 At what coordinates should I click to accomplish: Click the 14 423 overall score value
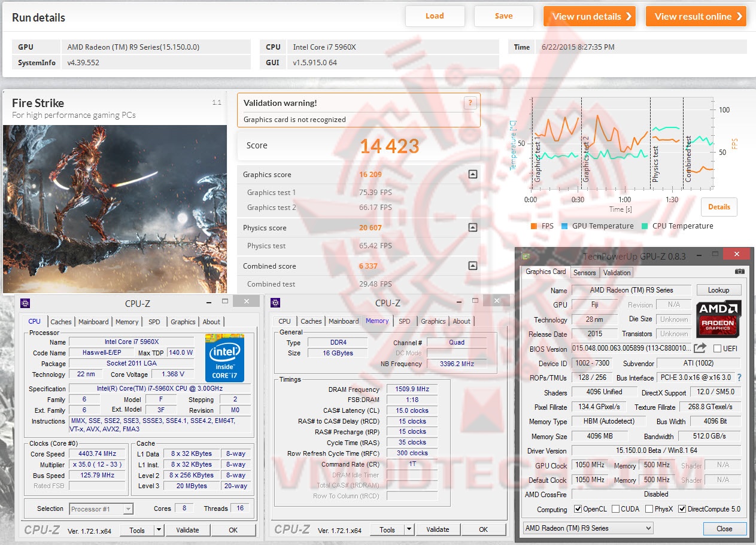tap(389, 146)
